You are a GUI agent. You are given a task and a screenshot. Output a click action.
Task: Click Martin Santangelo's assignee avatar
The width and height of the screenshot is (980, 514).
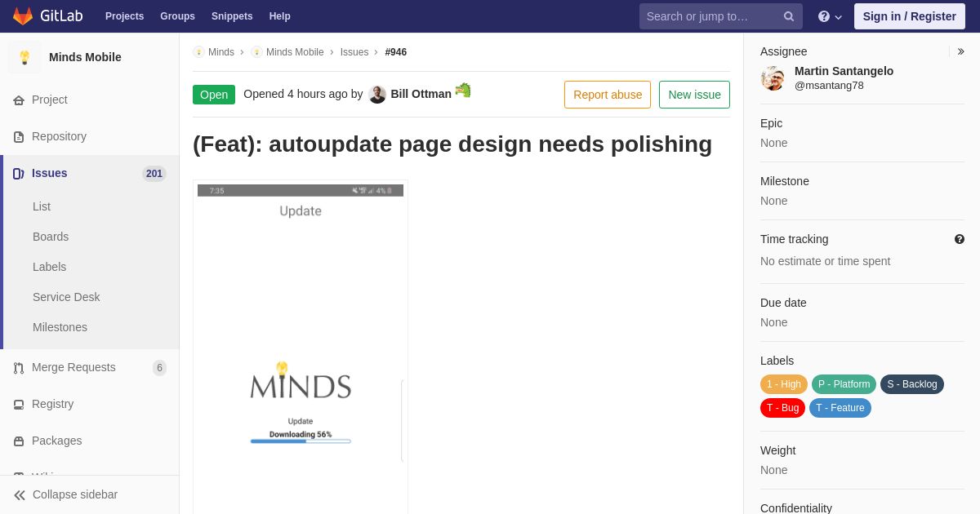(773, 78)
